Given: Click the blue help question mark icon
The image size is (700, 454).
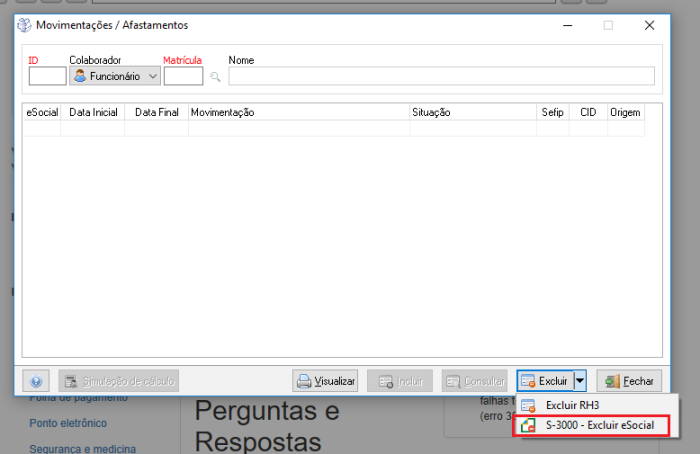Looking at the screenshot, I should click(36, 381).
